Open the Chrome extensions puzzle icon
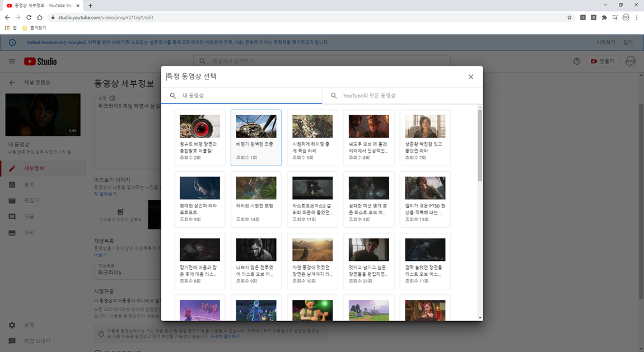 tap(604, 17)
